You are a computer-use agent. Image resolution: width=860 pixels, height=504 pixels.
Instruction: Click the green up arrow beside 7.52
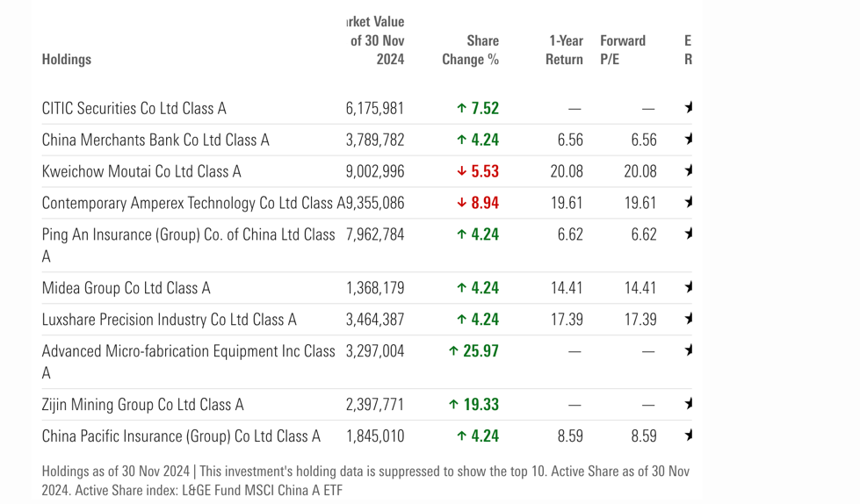click(462, 109)
